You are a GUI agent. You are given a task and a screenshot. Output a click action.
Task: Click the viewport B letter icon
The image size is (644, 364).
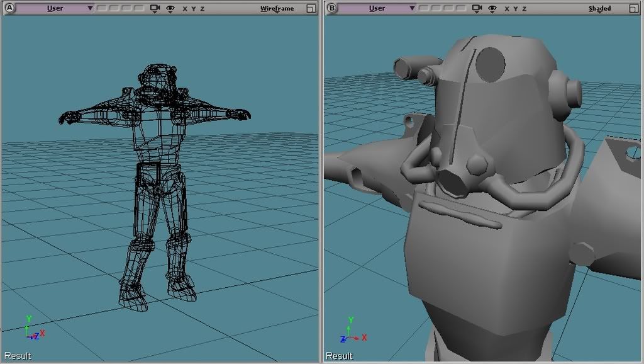[x=331, y=8]
